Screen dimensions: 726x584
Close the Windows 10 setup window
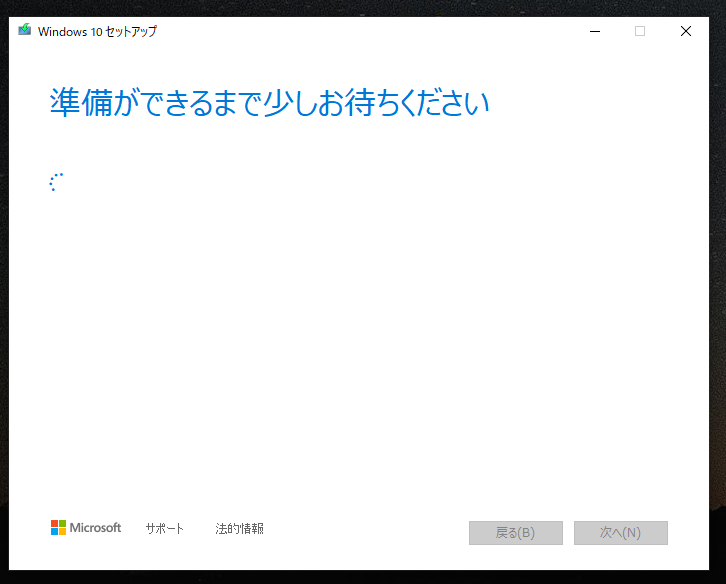(686, 31)
